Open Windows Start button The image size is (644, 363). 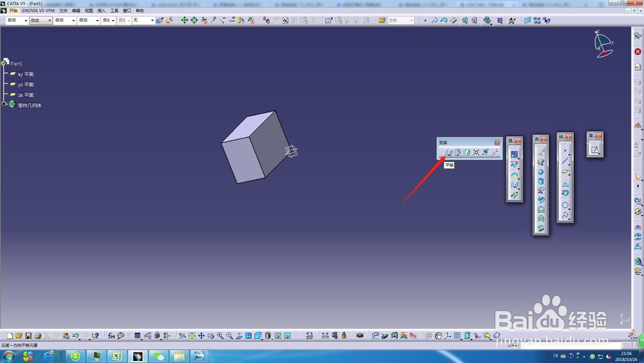tap(8, 356)
